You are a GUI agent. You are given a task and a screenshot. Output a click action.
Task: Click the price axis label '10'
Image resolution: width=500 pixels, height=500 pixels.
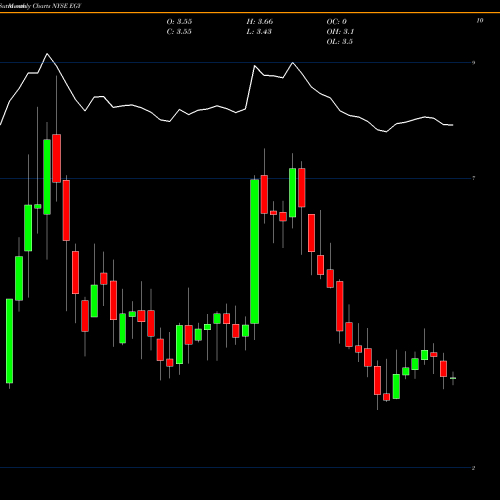[x=479, y=21]
